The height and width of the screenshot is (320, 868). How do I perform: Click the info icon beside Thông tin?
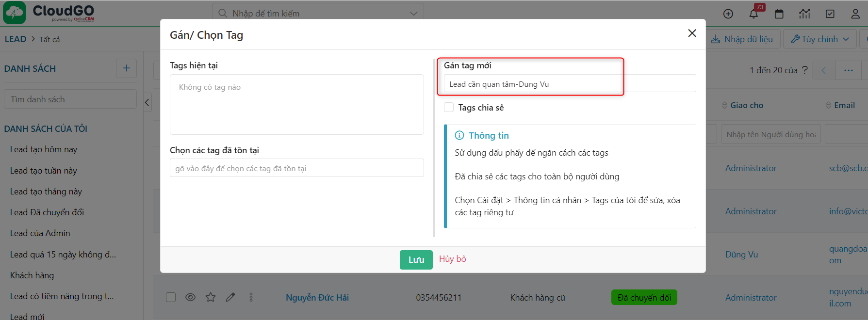pos(459,135)
